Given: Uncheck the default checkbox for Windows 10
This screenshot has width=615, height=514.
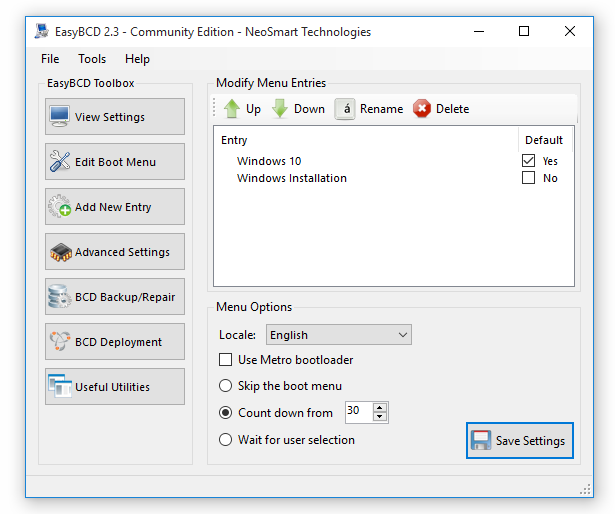Looking at the screenshot, I should (528, 160).
